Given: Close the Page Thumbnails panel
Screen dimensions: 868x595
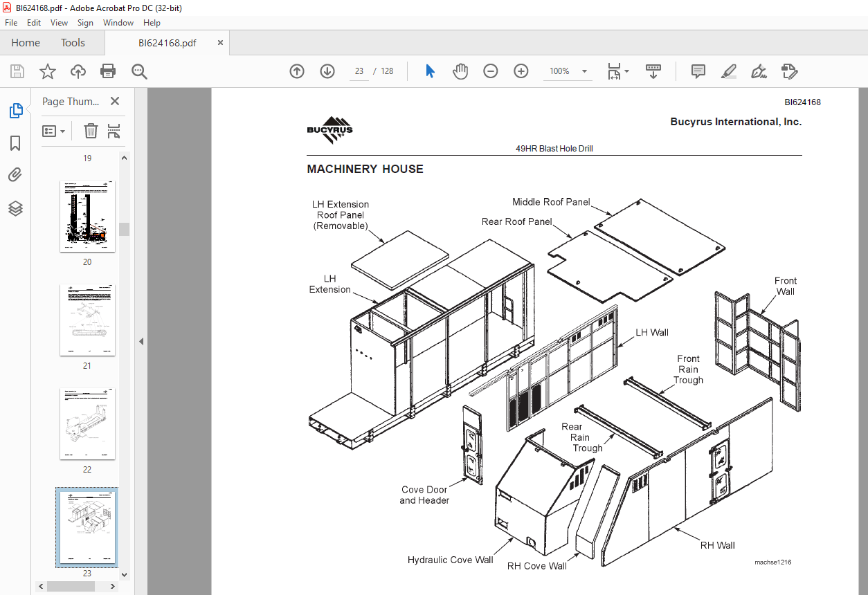Looking at the screenshot, I should 115,102.
